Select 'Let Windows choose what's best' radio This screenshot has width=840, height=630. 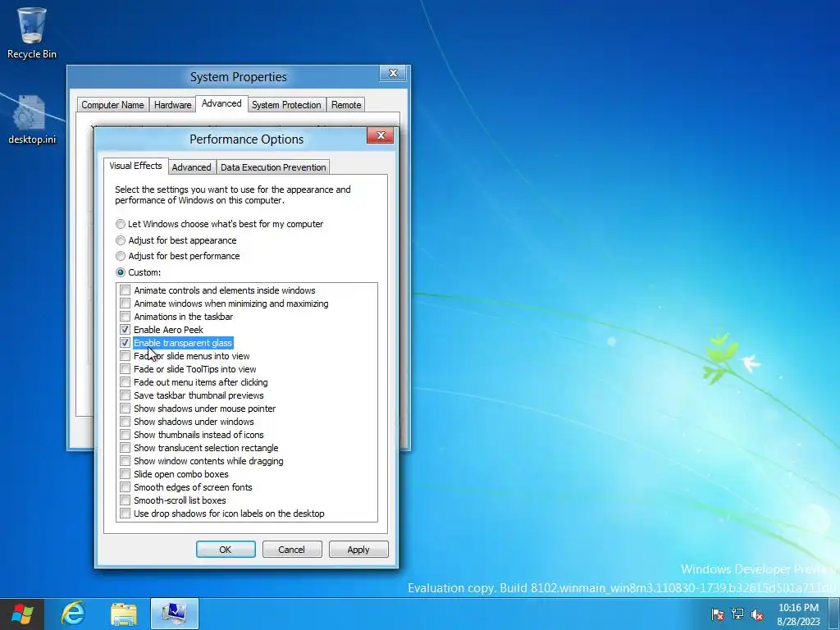click(121, 224)
